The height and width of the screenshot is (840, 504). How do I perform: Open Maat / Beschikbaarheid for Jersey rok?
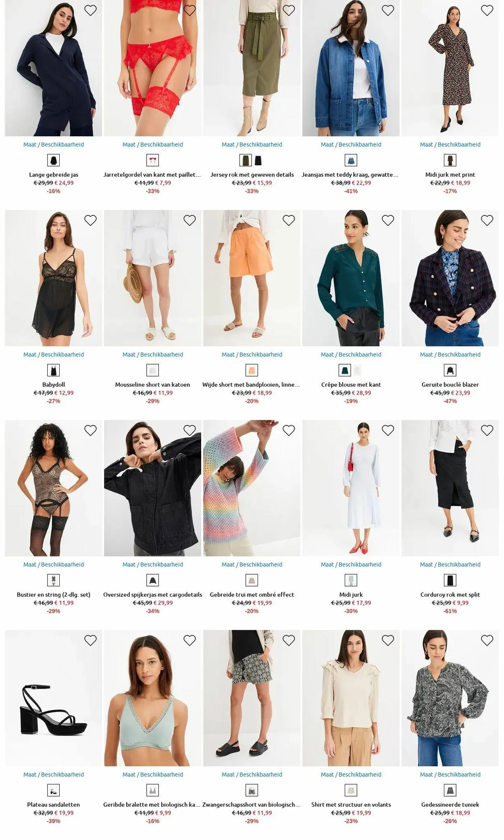[x=252, y=144]
